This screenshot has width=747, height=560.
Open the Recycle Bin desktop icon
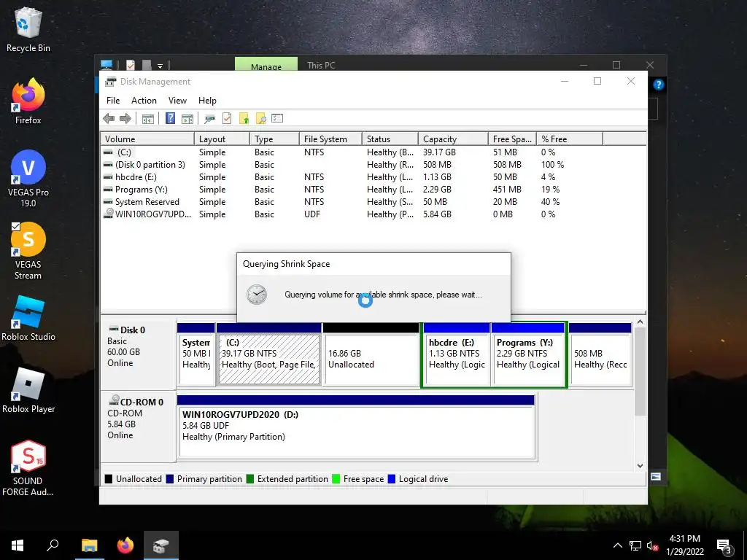click(28, 29)
